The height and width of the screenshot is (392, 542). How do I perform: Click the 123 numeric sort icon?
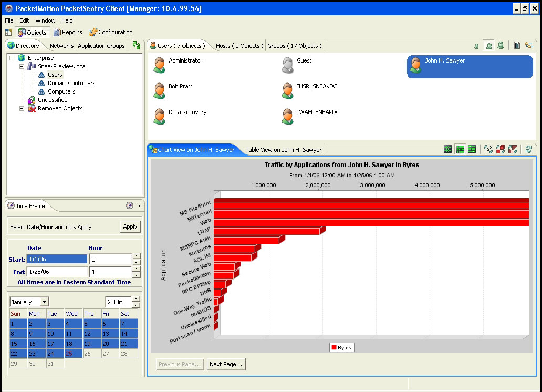pos(488,149)
